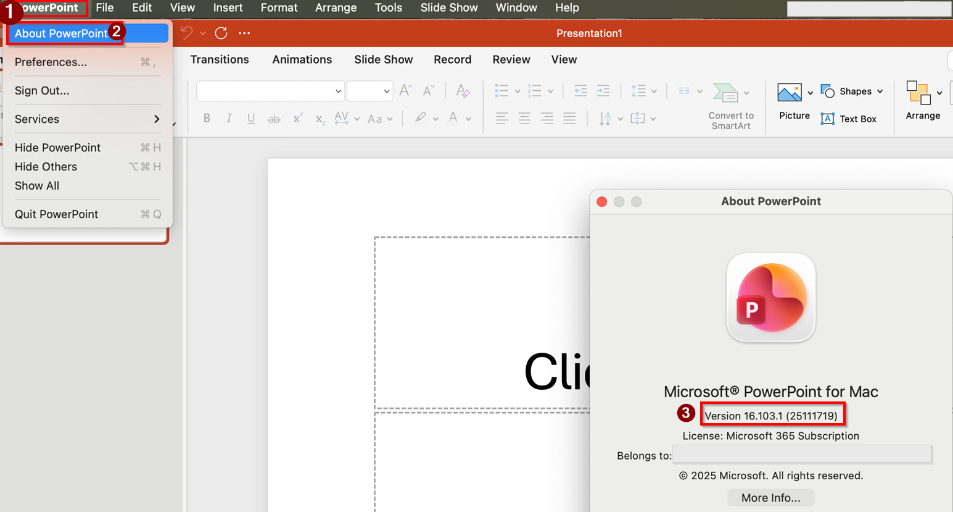Click the PowerPoint logo in About dialog

point(770,297)
